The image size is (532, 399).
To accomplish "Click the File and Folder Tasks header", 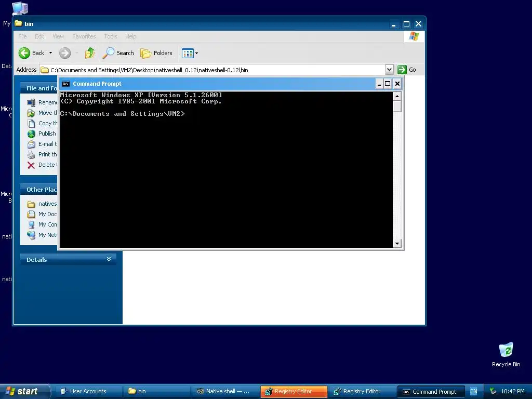I will click(x=38, y=88).
